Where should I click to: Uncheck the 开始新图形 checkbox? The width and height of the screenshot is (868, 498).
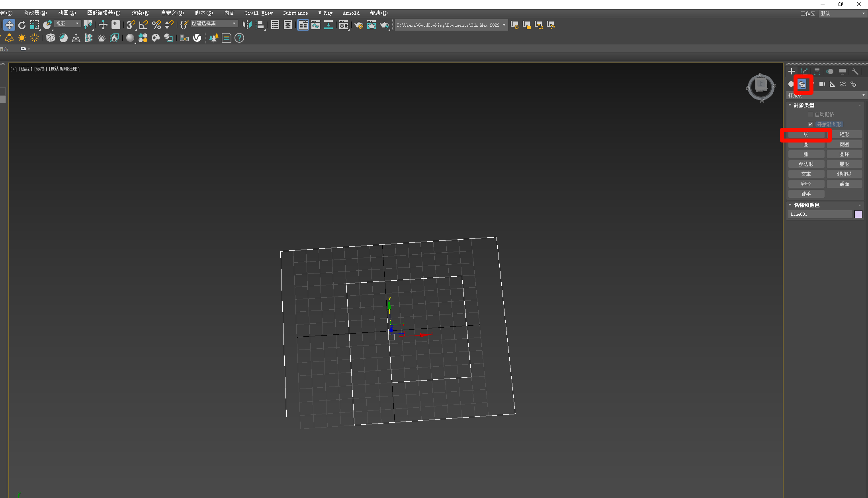point(811,125)
